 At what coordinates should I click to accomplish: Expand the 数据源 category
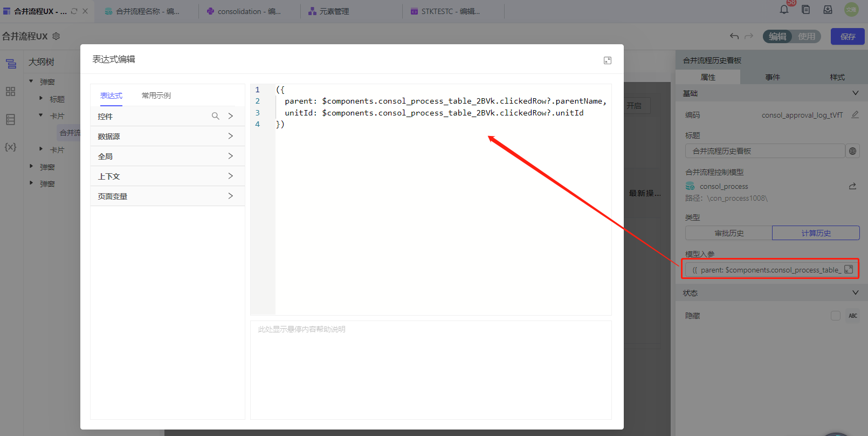click(167, 137)
